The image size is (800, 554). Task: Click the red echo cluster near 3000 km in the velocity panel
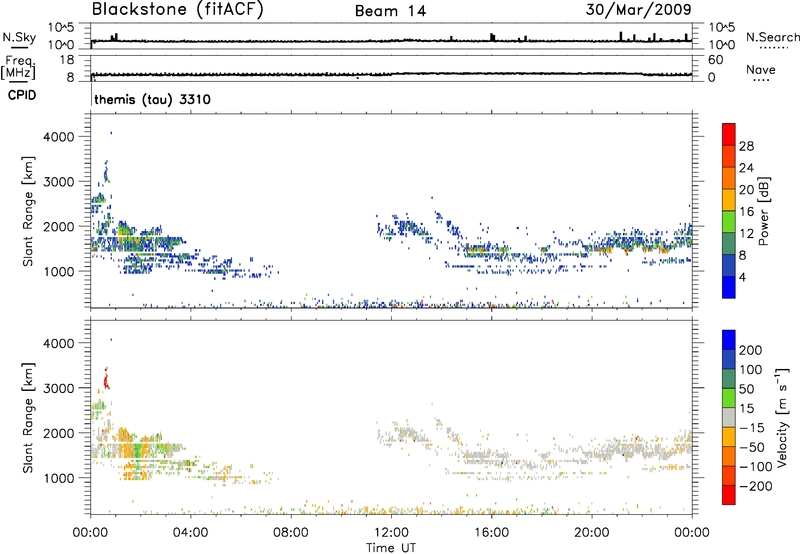point(106,380)
